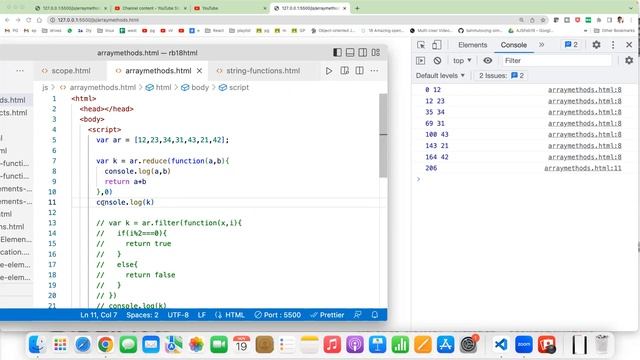
Task: Split the VS Code editor right
Action: 359,71
